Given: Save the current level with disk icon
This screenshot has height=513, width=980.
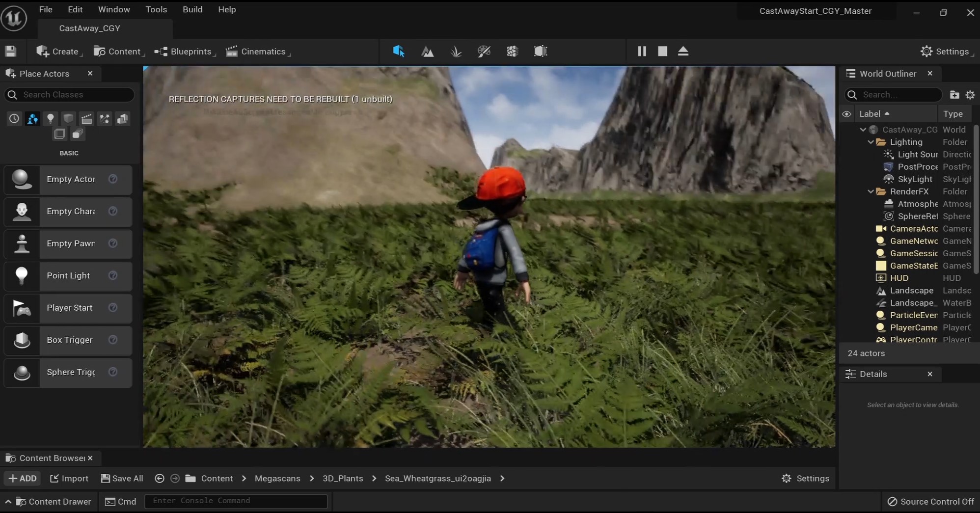Looking at the screenshot, I should tap(11, 51).
